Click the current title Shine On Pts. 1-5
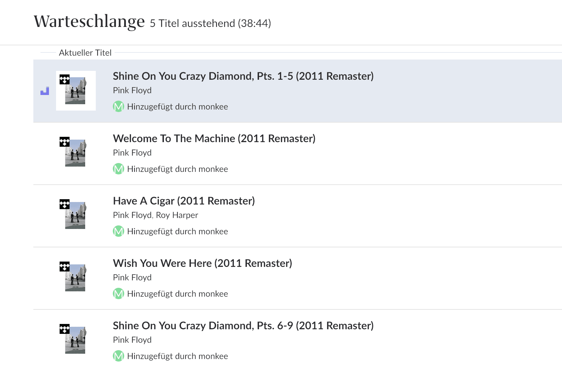Screen dimensions: 562x392 [x=243, y=76]
